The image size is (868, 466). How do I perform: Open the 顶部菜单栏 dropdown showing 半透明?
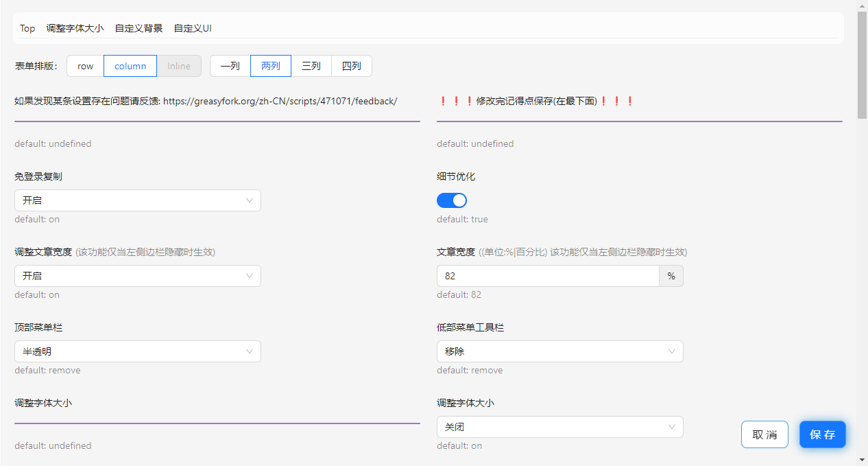pos(137,351)
